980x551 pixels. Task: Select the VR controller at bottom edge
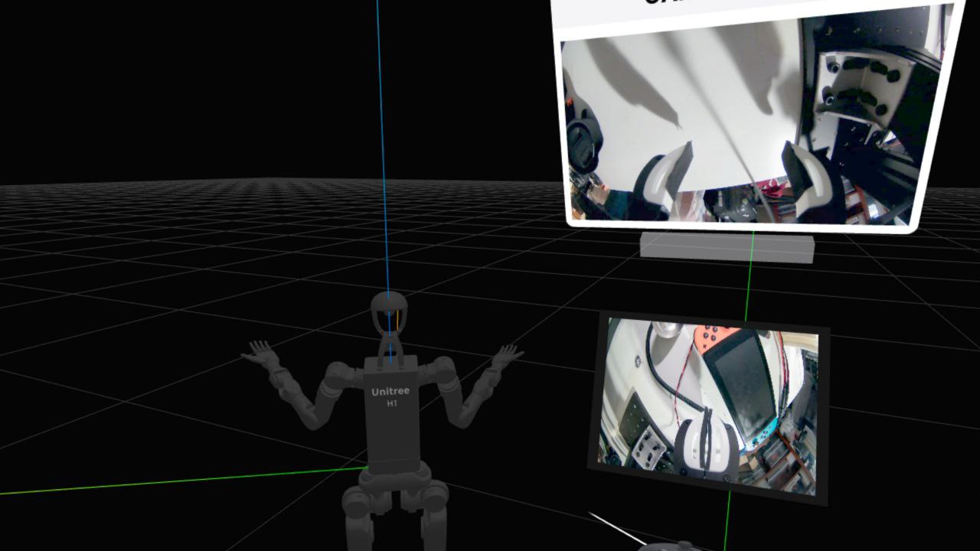tap(668, 546)
